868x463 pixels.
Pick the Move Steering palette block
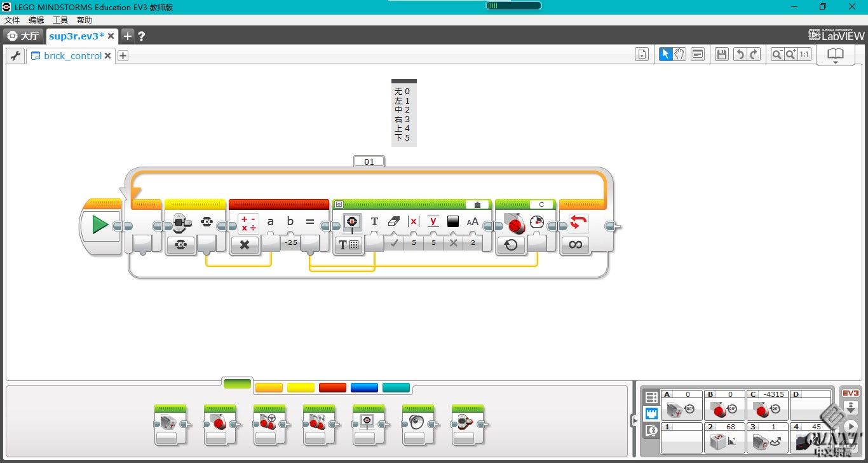pyautogui.click(x=269, y=424)
